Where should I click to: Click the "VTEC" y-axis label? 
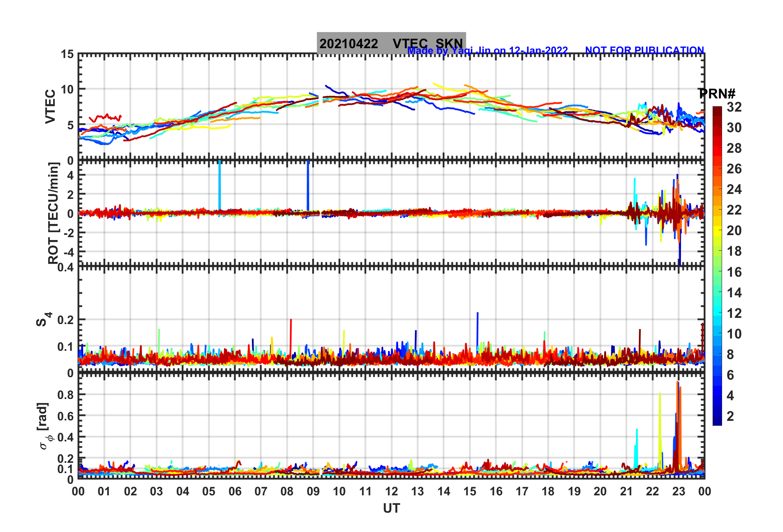pyautogui.click(x=50, y=106)
